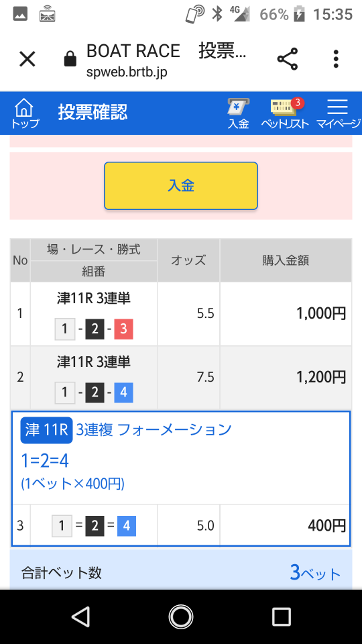
Task: Select the 1=2=4 bet row with 400円
Action: coord(181,526)
